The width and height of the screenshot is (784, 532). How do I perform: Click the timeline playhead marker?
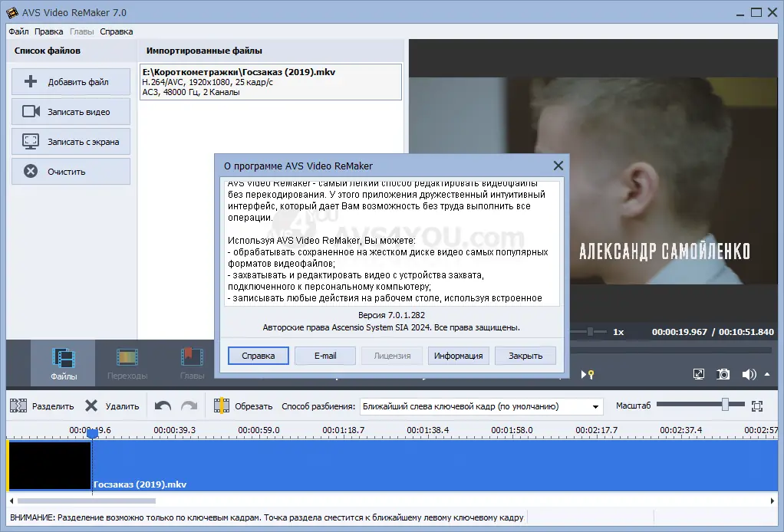coord(93,434)
